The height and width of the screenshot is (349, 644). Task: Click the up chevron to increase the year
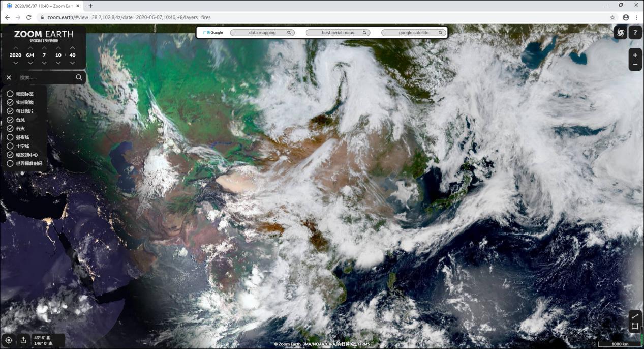pyautogui.click(x=15, y=47)
